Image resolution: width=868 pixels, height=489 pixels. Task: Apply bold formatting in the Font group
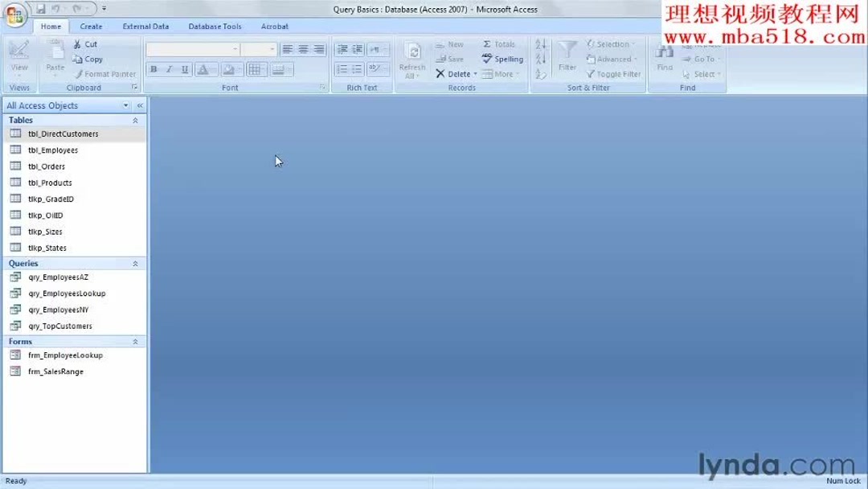(153, 68)
